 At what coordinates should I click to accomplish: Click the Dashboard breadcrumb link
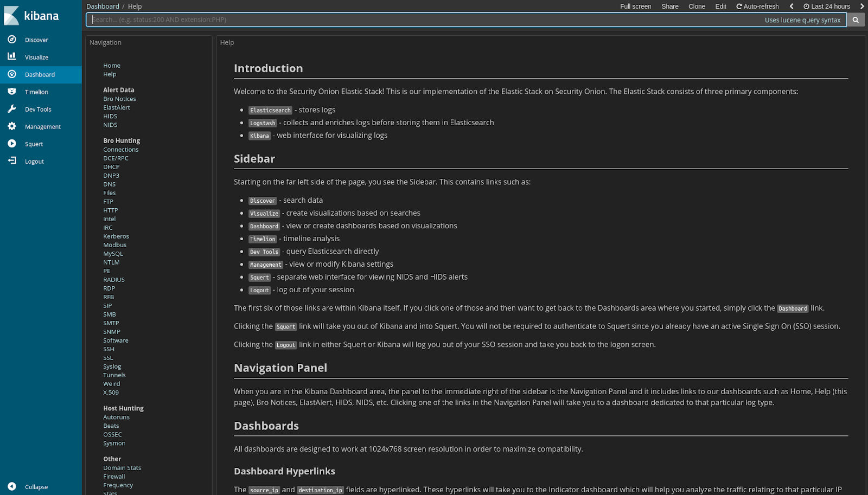pos(103,7)
